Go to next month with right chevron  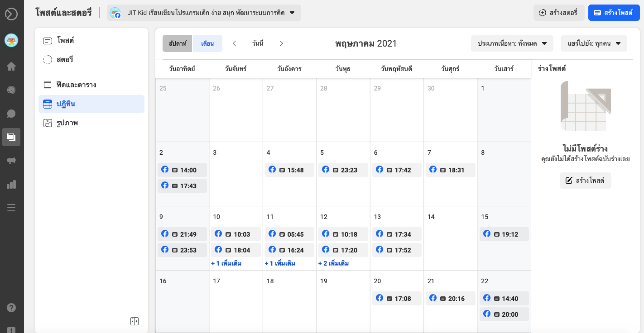[x=281, y=43]
